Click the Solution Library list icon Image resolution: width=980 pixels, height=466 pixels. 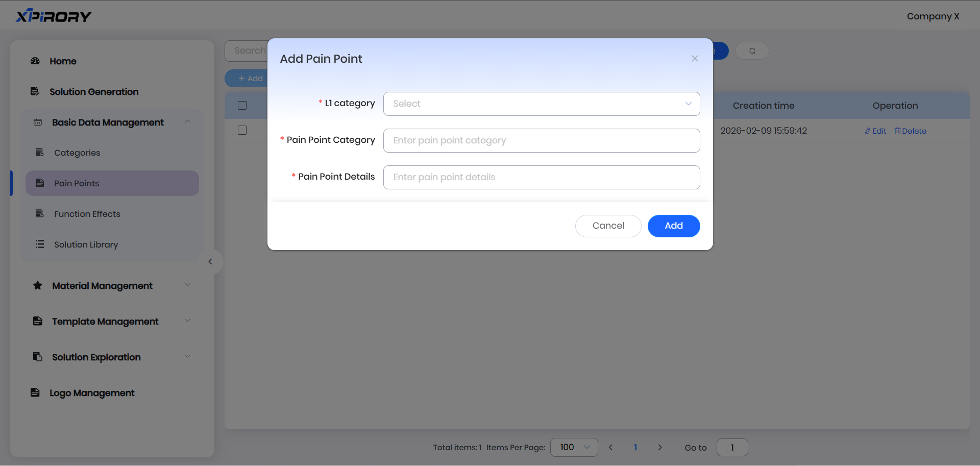(x=40, y=244)
